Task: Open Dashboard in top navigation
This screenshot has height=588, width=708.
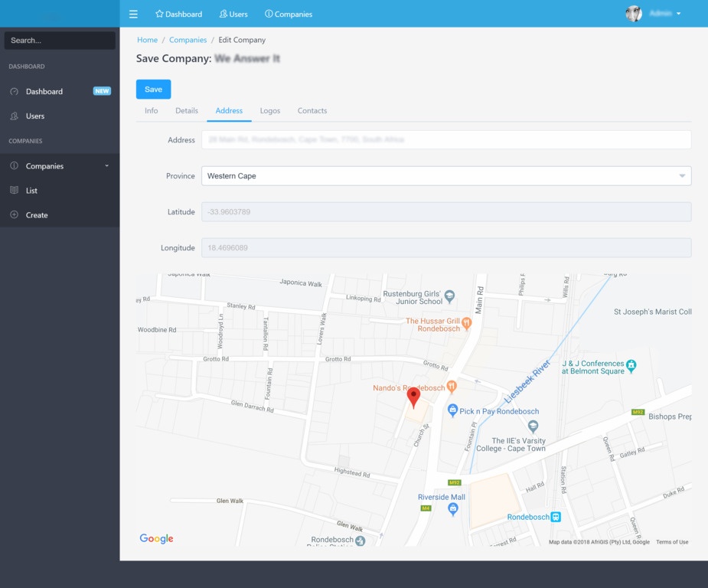Action: point(179,14)
